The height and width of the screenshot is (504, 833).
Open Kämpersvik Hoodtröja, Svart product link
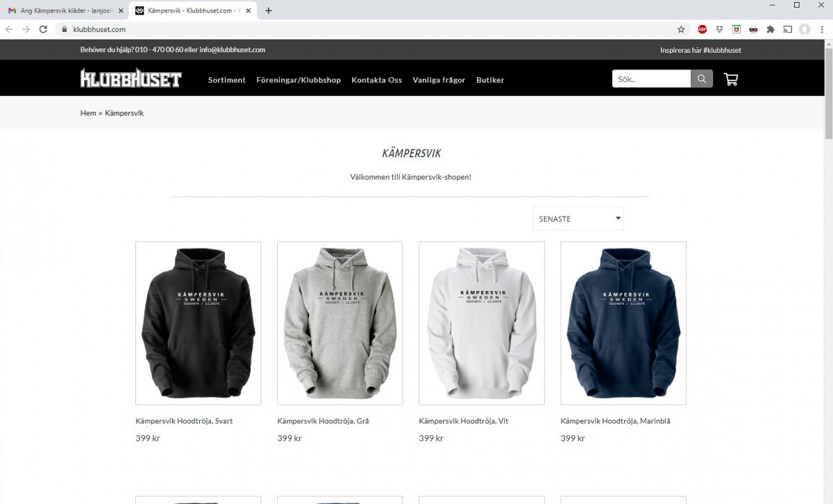click(x=184, y=421)
